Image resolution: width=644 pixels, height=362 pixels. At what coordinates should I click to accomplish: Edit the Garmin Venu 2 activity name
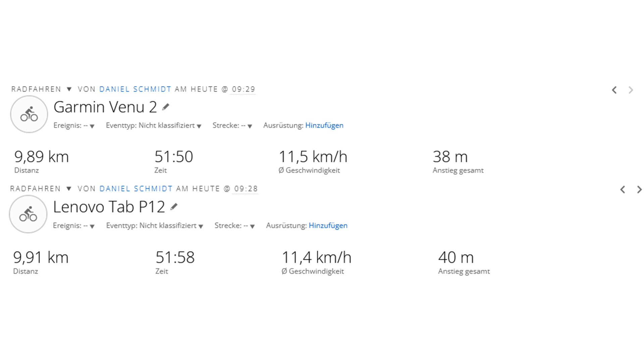(166, 107)
